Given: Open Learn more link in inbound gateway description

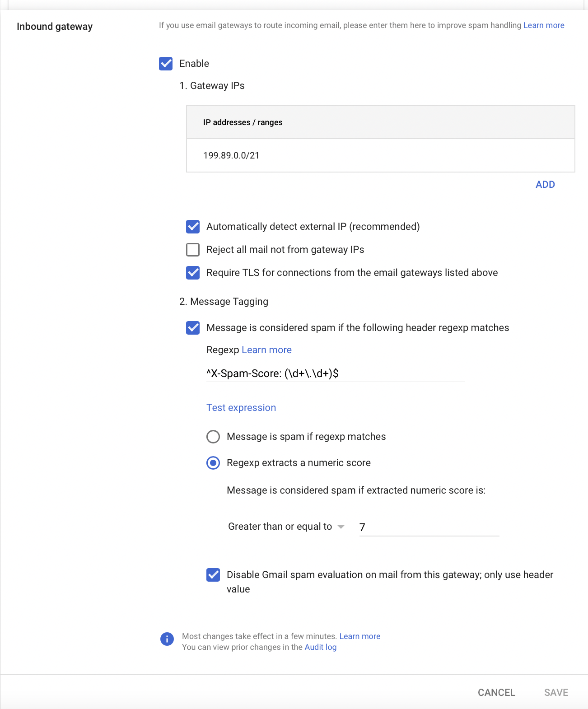Looking at the screenshot, I should 544,25.
